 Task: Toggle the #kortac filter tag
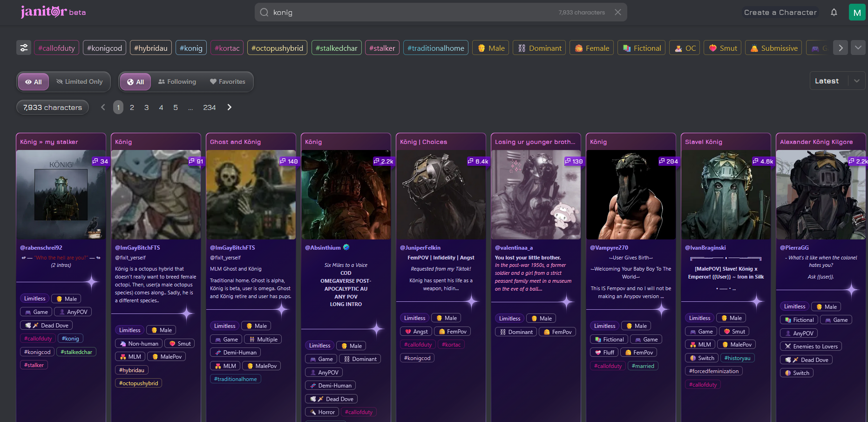click(x=227, y=48)
